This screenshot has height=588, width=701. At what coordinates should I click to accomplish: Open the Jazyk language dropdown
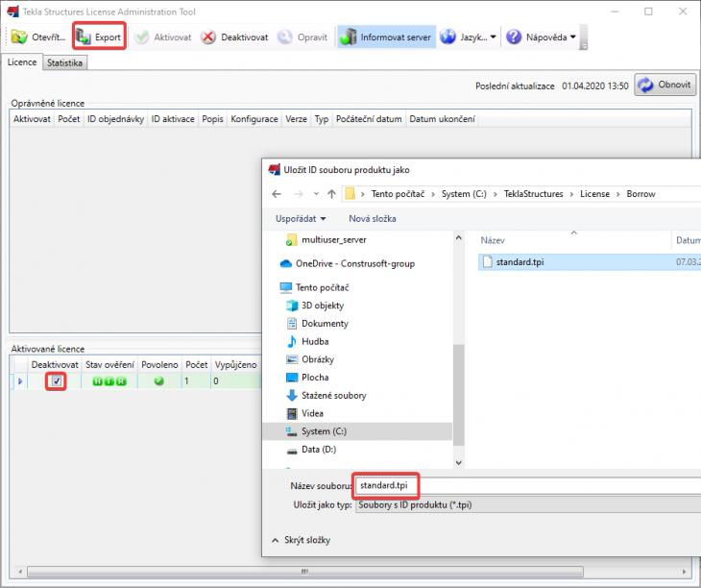pos(468,37)
